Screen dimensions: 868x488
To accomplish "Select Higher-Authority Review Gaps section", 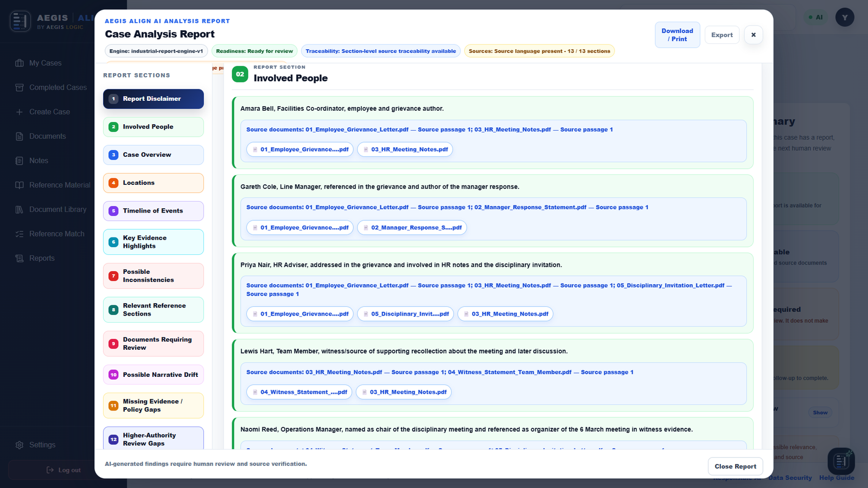I will pos(154,438).
